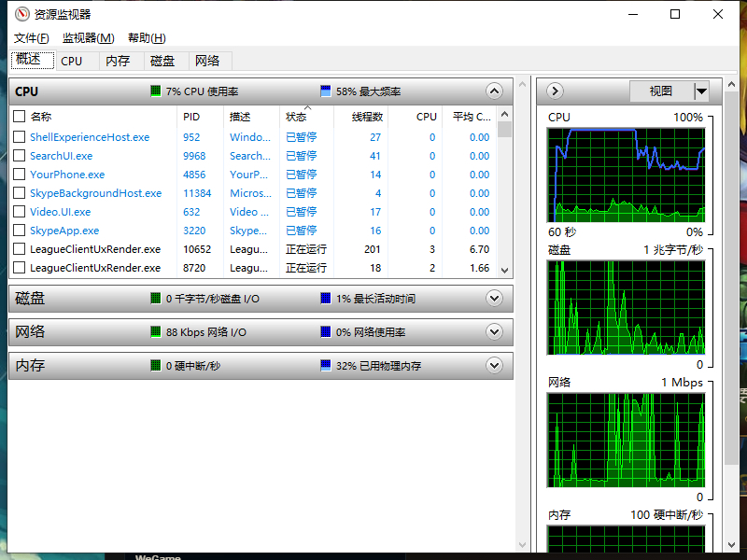Check the SkypeApp.exe checkbox
The height and width of the screenshot is (560, 747).
[19, 231]
